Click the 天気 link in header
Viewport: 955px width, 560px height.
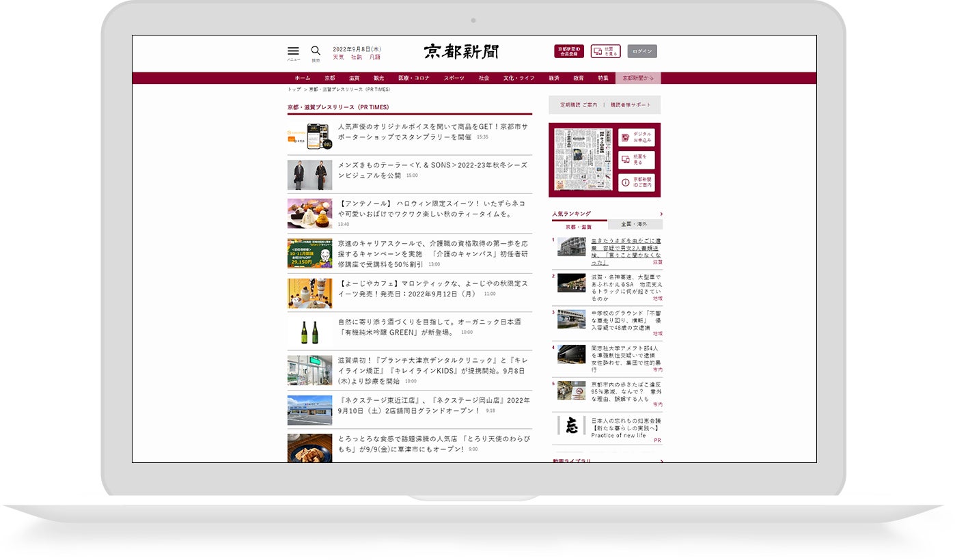click(x=339, y=57)
